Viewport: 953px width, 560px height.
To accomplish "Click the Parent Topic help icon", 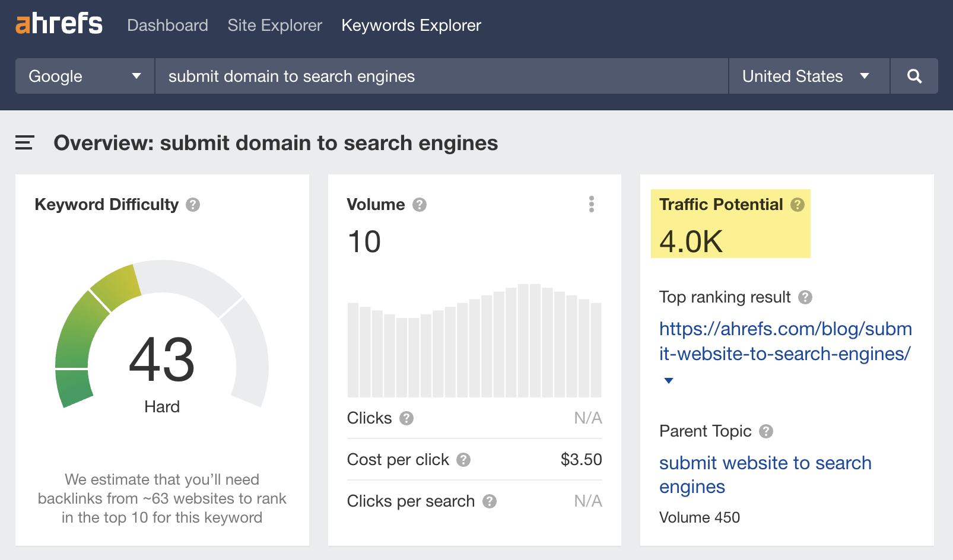I will point(765,432).
